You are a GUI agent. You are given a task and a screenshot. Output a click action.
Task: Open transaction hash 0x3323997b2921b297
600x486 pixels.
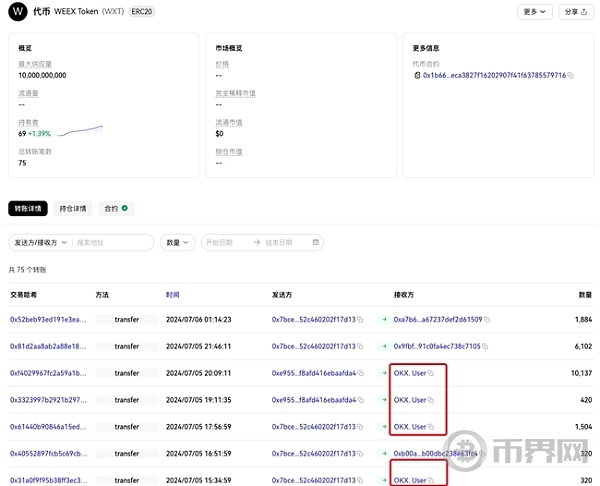pyautogui.click(x=49, y=400)
